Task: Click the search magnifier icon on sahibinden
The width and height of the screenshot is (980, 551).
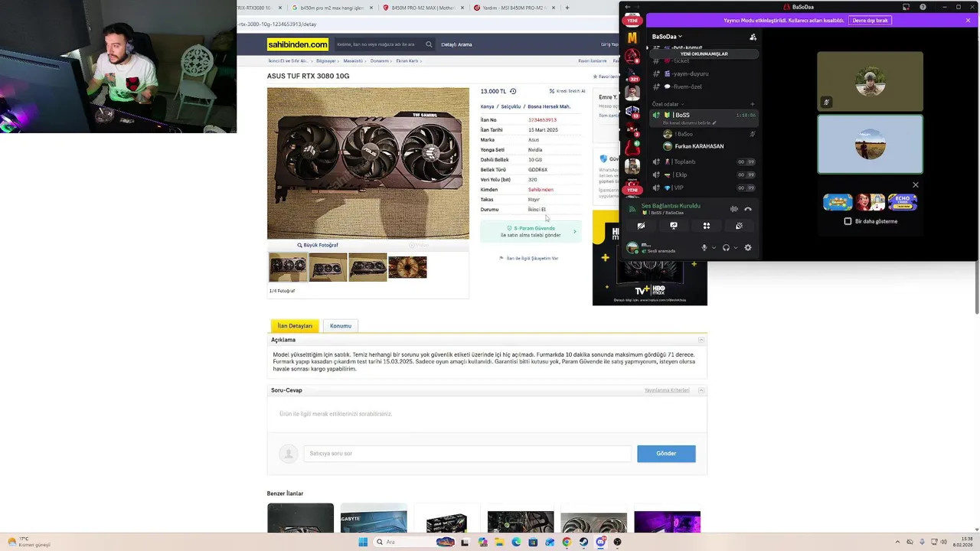Action: coord(429,44)
